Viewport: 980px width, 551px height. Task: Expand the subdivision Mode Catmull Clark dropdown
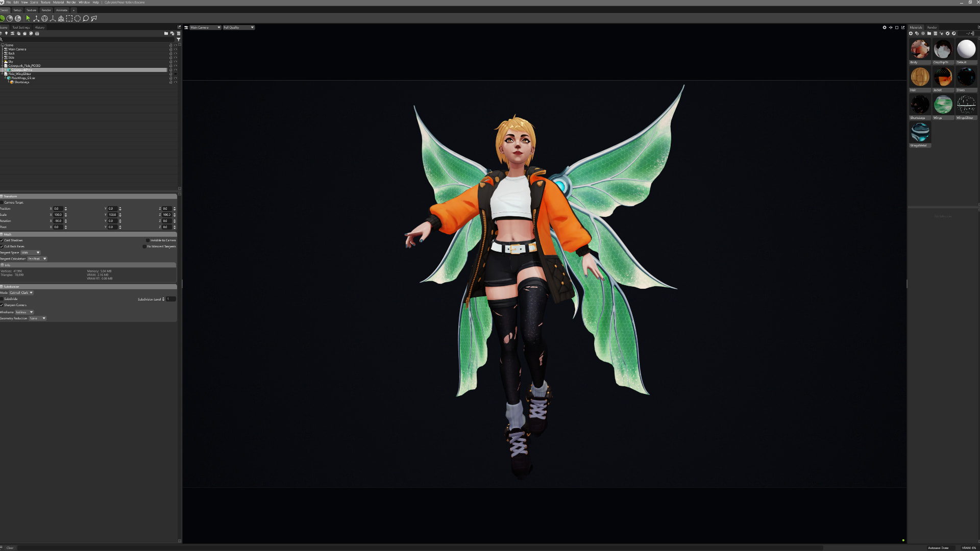click(x=21, y=293)
